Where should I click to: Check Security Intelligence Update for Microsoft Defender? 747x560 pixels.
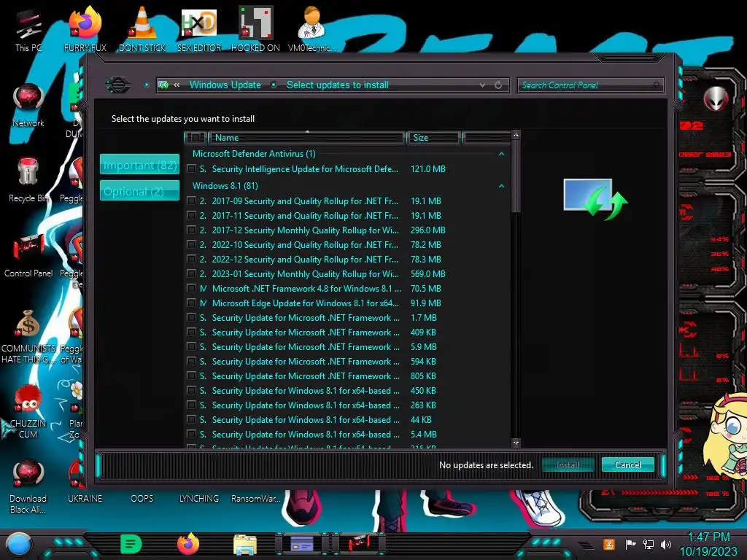[191, 168]
